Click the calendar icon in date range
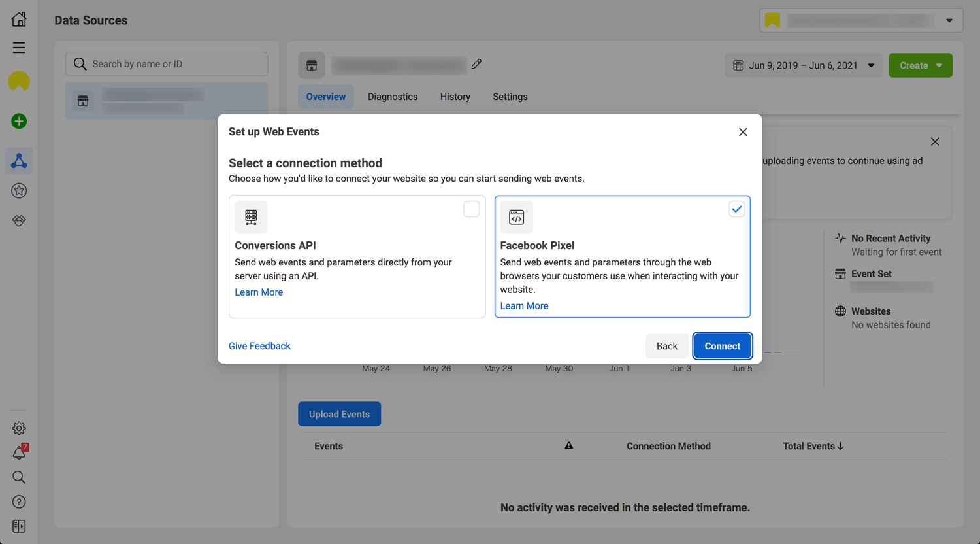Viewport: 980px width, 544px height. tap(738, 65)
